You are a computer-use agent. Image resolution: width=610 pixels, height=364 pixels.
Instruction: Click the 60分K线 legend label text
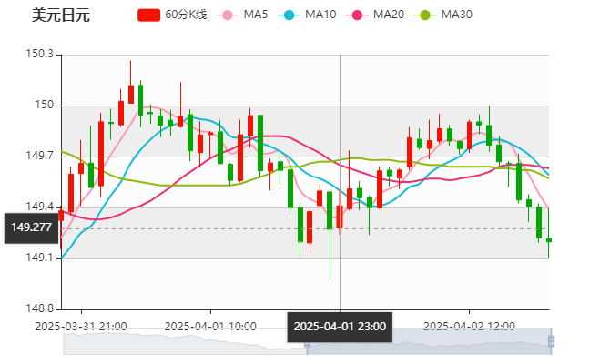(x=186, y=15)
